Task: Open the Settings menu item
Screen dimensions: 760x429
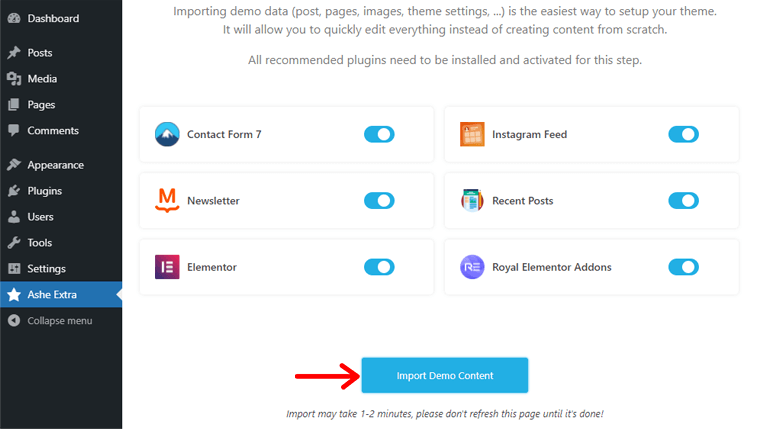Action: click(x=46, y=269)
